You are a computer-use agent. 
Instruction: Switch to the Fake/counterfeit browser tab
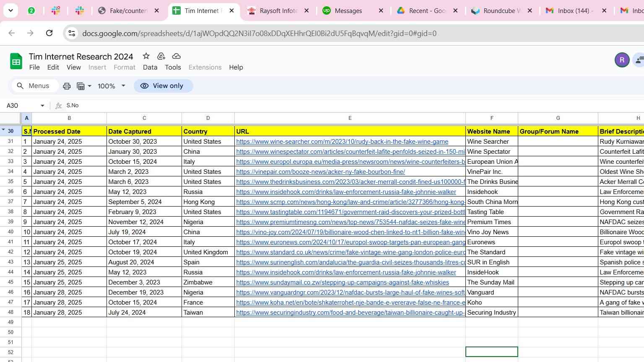click(x=128, y=11)
